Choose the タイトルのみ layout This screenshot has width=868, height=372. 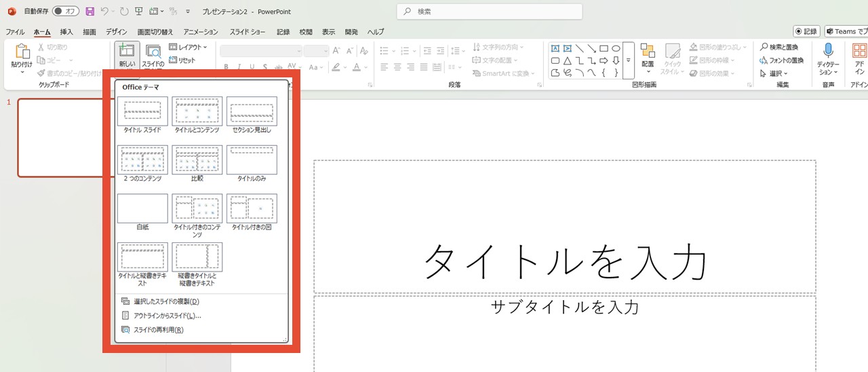252,164
